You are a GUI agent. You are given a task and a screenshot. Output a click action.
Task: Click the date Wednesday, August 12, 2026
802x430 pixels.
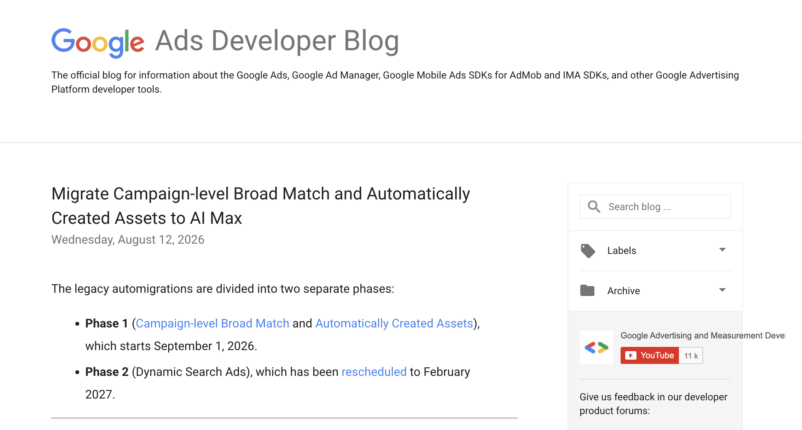point(127,240)
